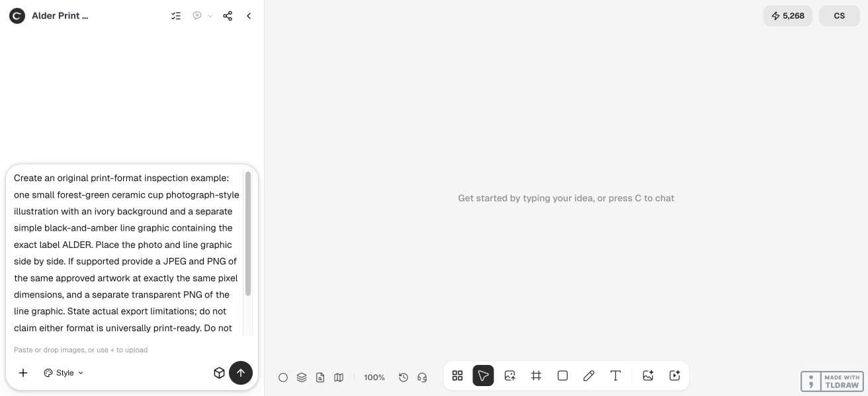This screenshot has height=396, width=868.
Task: Toggle the minimap icon
Action: (339, 377)
